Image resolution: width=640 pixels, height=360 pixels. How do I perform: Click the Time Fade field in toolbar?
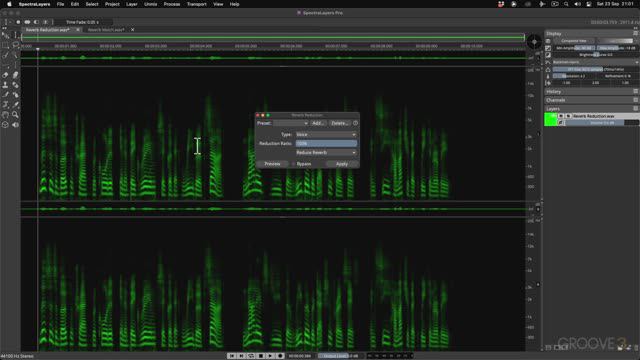coord(82,22)
